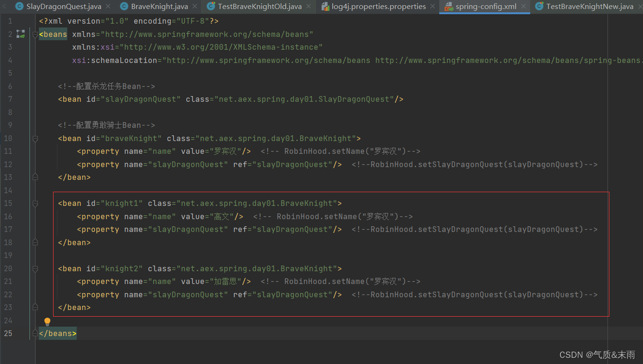
Task: Click line number 1 in the gutter
Action: coord(10,21)
